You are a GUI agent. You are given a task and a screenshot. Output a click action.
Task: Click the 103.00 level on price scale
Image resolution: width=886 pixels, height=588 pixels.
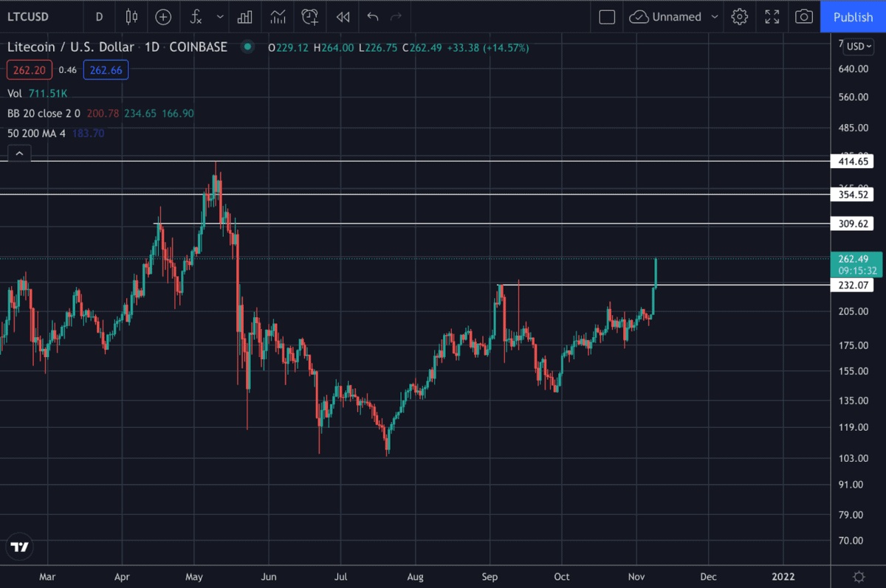click(x=852, y=458)
